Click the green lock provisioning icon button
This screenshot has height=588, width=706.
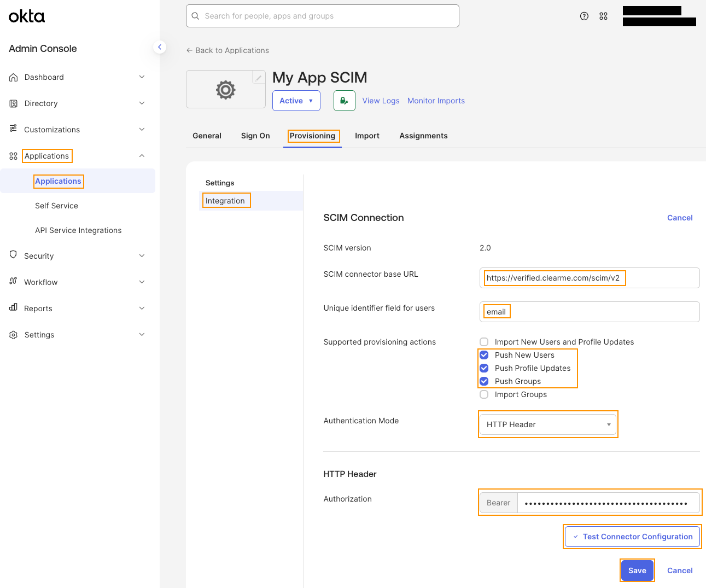coord(345,101)
